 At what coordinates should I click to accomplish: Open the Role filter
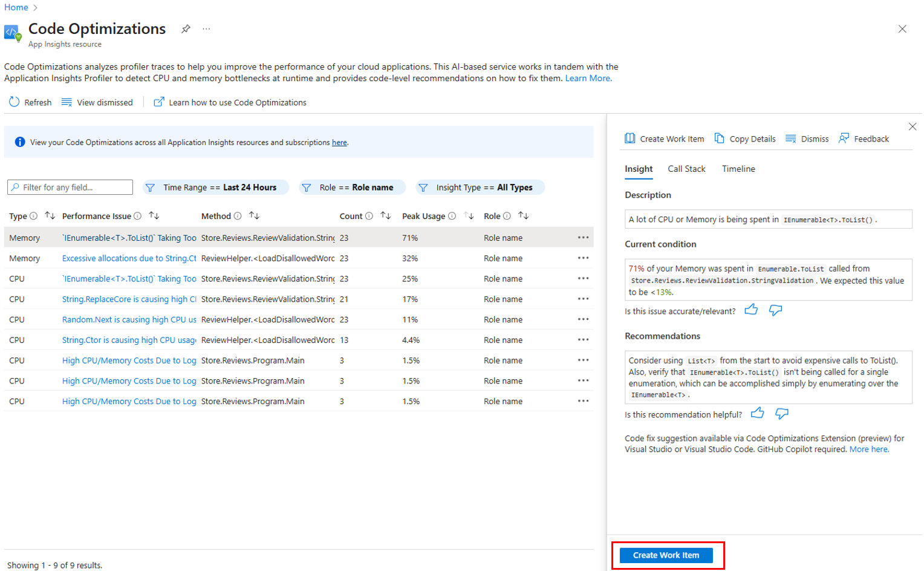coord(351,187)
